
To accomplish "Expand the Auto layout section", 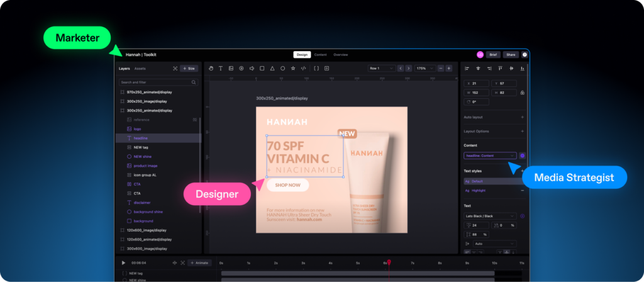I will point(522,117).
